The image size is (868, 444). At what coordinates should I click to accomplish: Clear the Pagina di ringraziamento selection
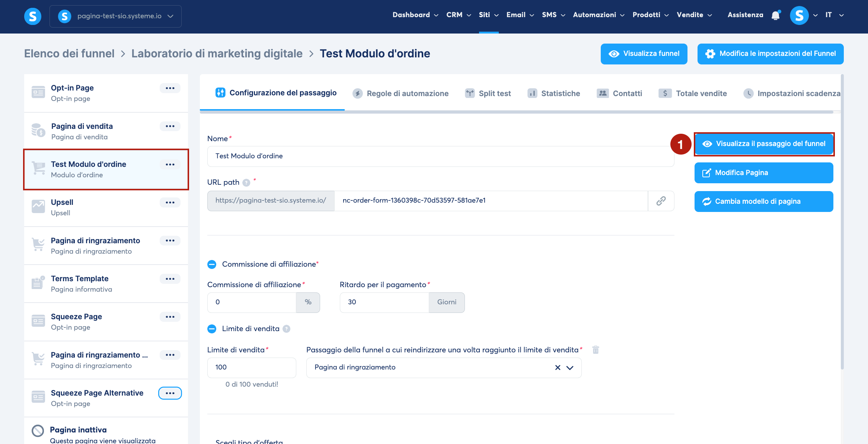[558, 368]
